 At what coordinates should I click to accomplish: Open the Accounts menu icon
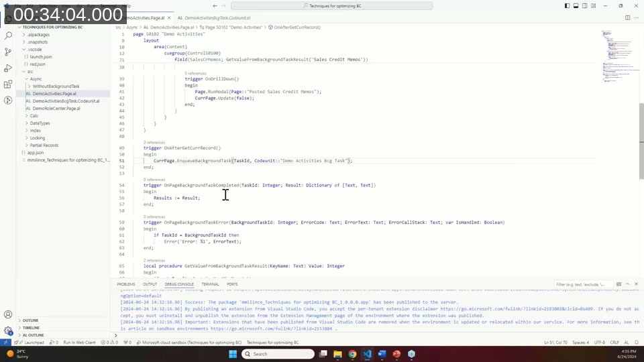8,315
